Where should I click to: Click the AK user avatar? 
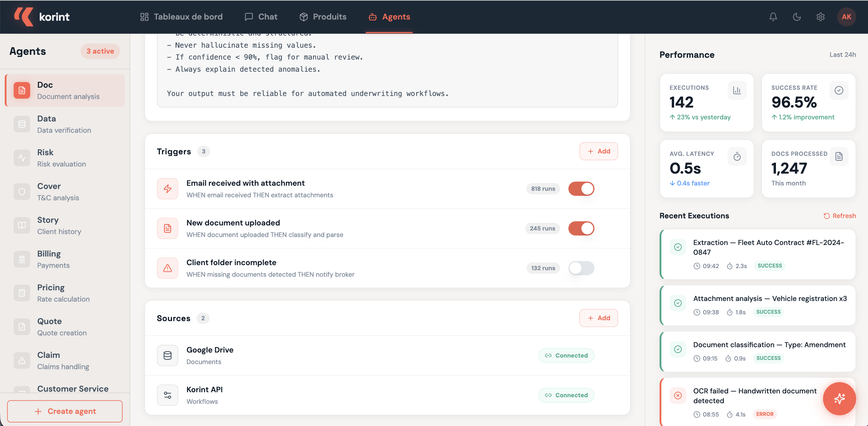point(846,17)
